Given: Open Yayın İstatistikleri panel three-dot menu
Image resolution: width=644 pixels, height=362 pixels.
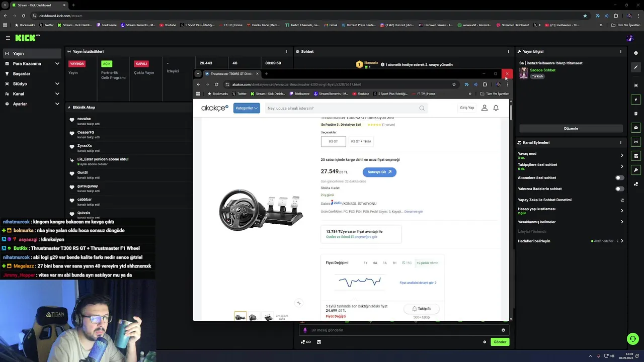Looking at the screenshot, I should (287, 51).
